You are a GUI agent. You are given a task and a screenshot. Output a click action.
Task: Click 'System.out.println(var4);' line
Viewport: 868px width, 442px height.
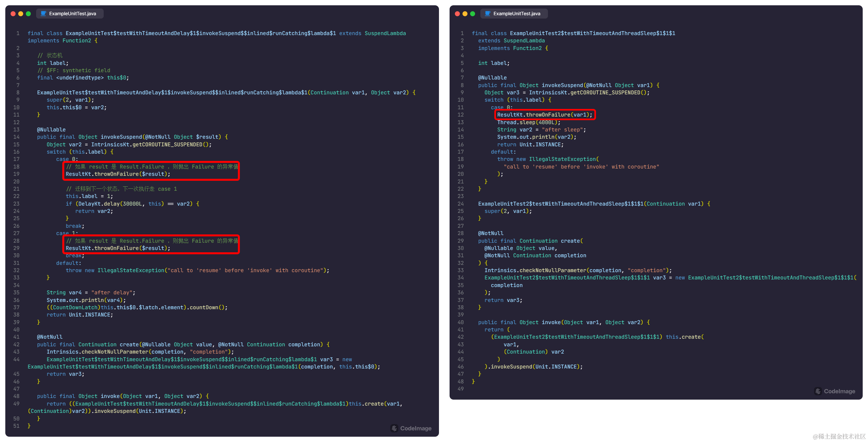point(86,300)
